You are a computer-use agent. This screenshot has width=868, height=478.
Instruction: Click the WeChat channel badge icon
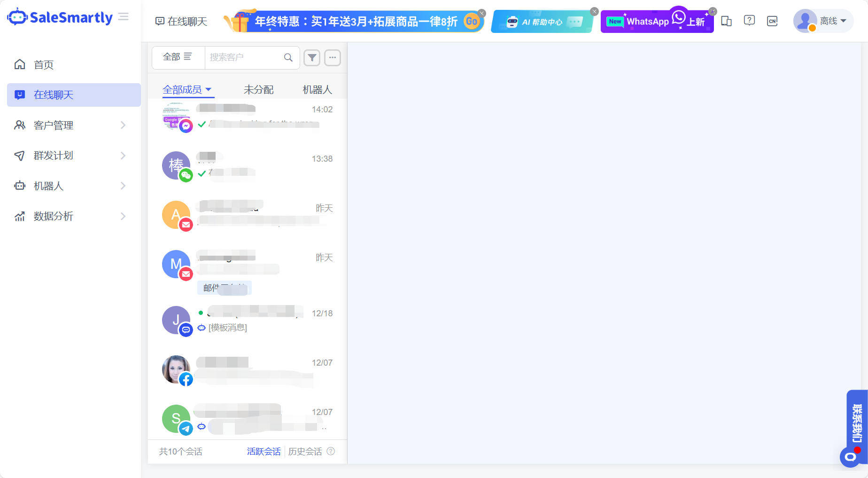point(186,175)
